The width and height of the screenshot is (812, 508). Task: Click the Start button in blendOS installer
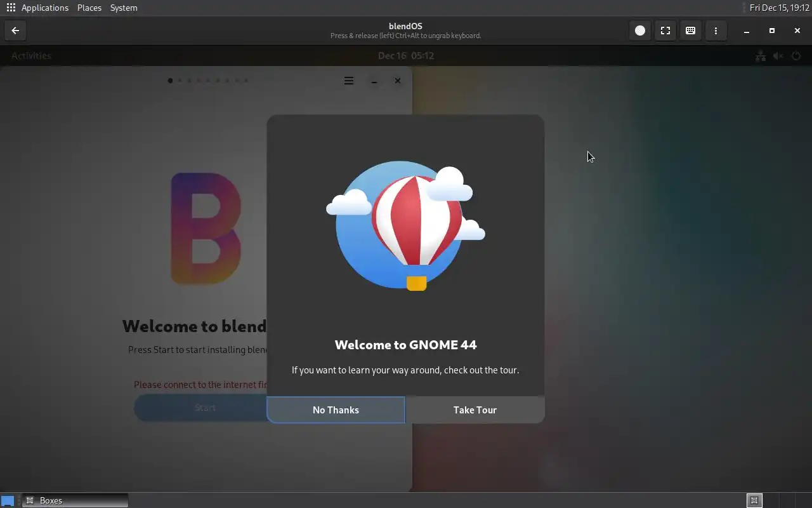click(205, 408)
